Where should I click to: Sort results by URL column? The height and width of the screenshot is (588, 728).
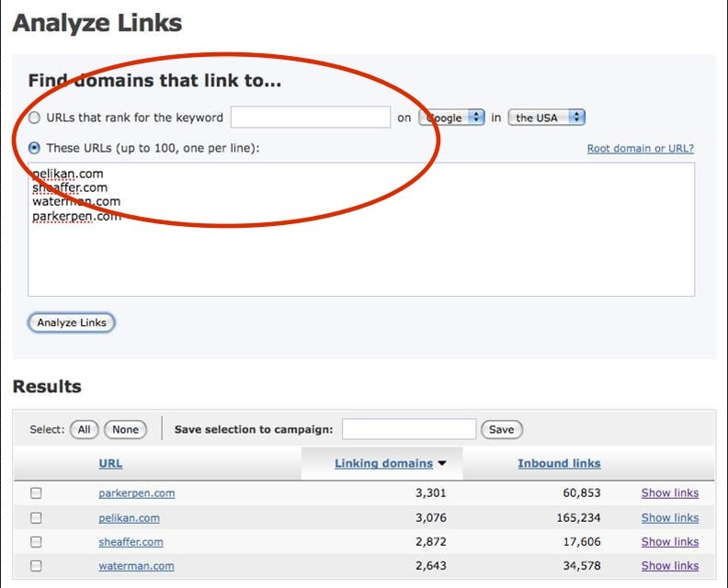click(110, 463)
